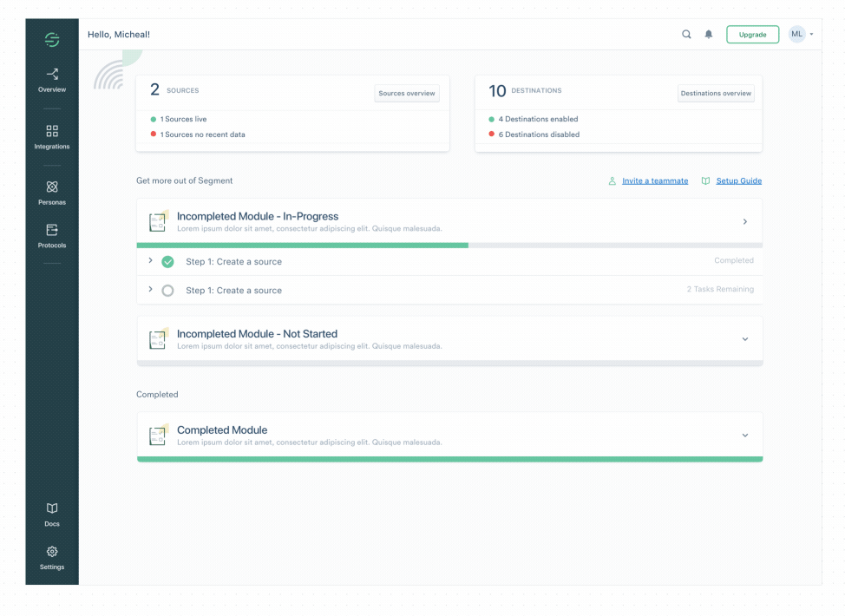845x616 pixels.
Task: Click the 'Get more out of Segment' heading
Action: pyautogui.click(x=184, y=181)
